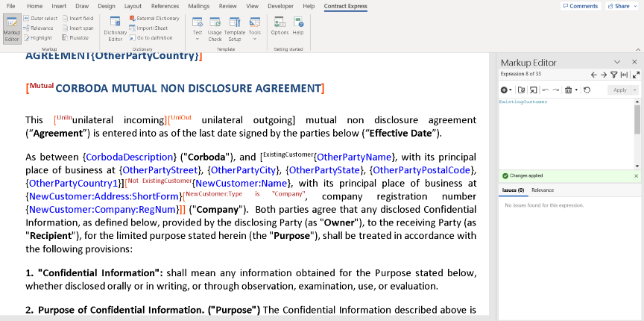Open Template Setup
The image size is (644, 321).
pyautogui.click(x=235, y=28)
